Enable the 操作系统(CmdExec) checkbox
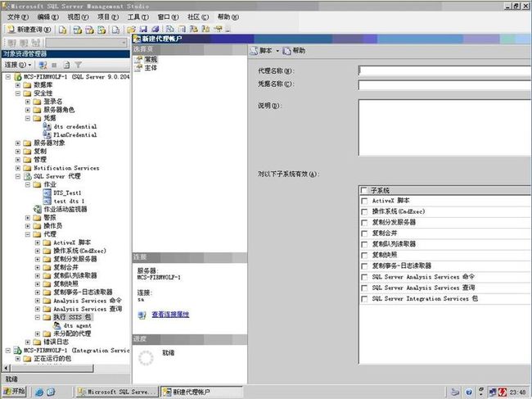Screen dimensions: 532x399 (x=364, y=212)
